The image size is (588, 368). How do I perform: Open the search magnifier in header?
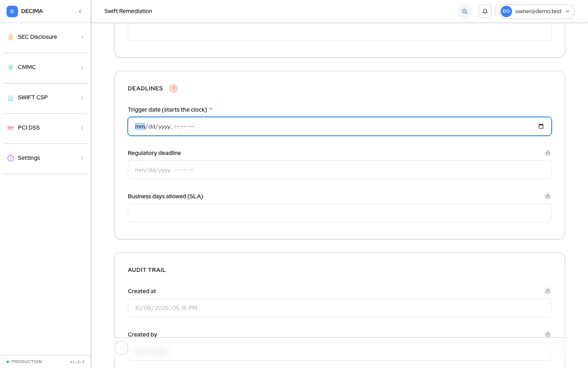pos(465,11)
